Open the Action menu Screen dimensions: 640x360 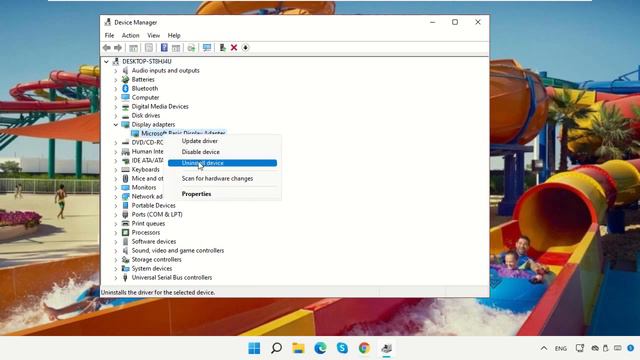(x=131, y=36)
